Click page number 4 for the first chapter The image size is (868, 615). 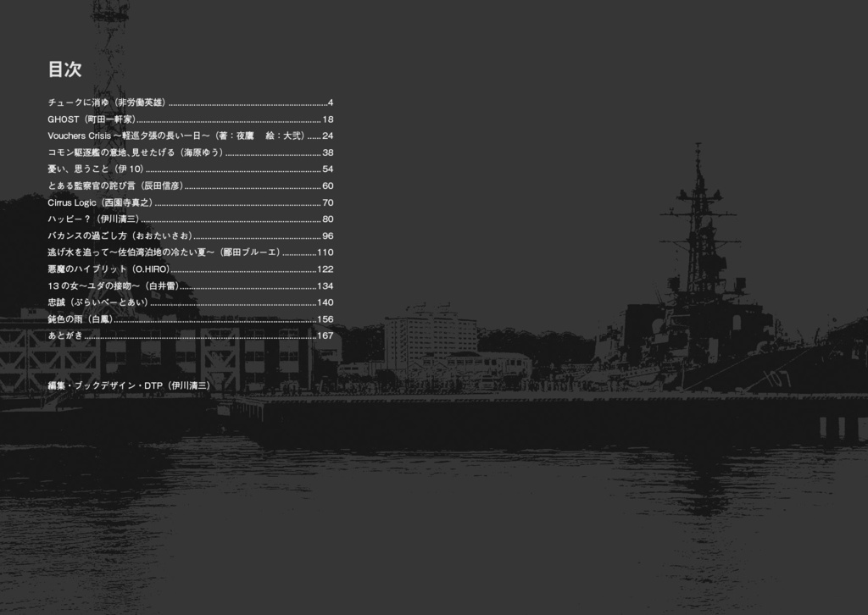pyautogui.click(x=331, y=103)
